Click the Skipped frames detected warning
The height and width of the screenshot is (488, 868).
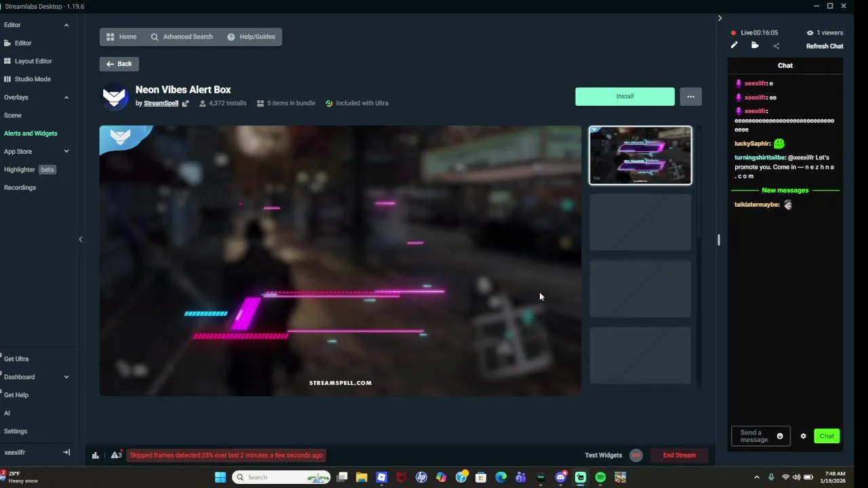click(226, 455)
